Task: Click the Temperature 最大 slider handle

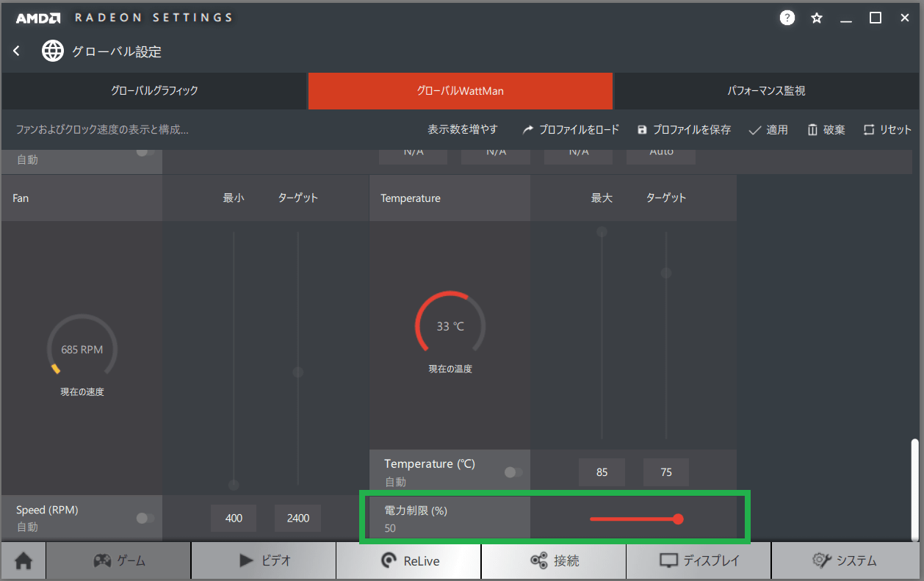Action: [x=602, y=232]
